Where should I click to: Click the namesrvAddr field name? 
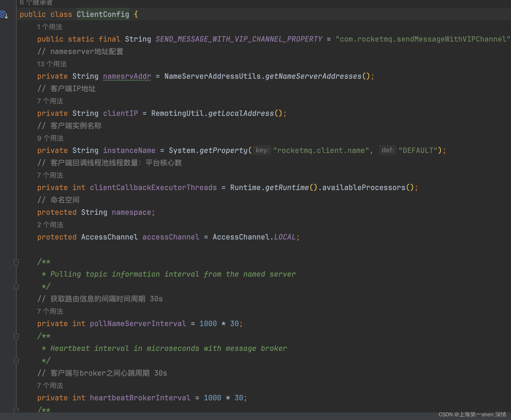tap(127, 76)
